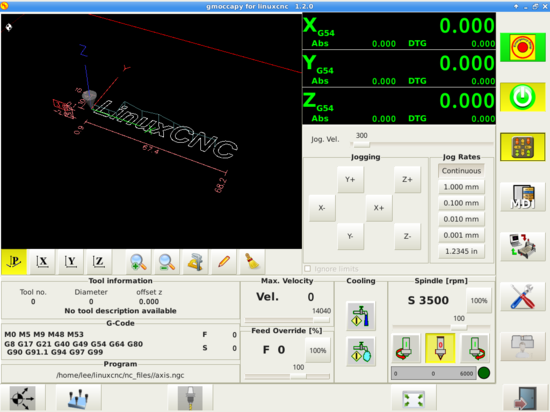Start spindle forward rotation
Screen dimensions: 550x412
point(475,348)
